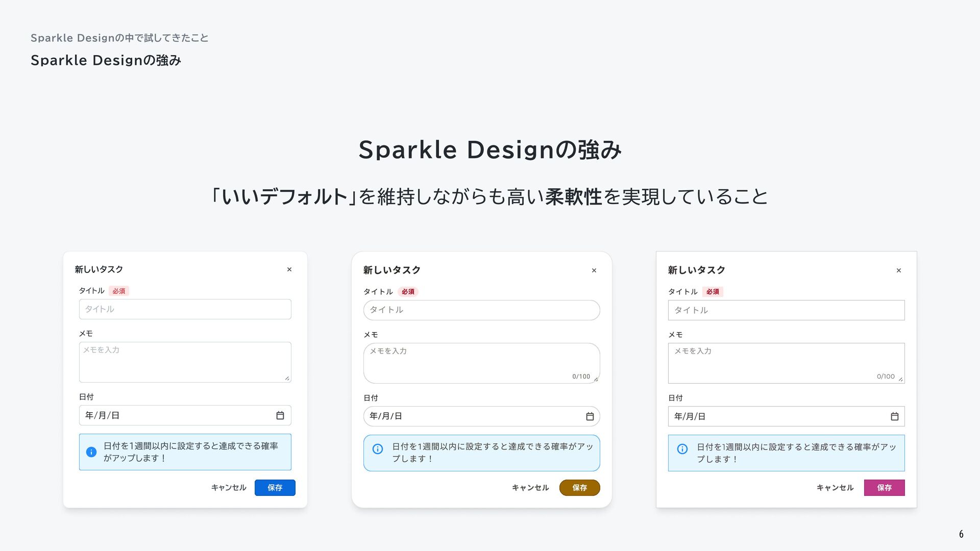Open calendar picker in middle dialog's date field
Image resolution: width=980 pixels, height=551 pixels.
(x=590, y=416)
